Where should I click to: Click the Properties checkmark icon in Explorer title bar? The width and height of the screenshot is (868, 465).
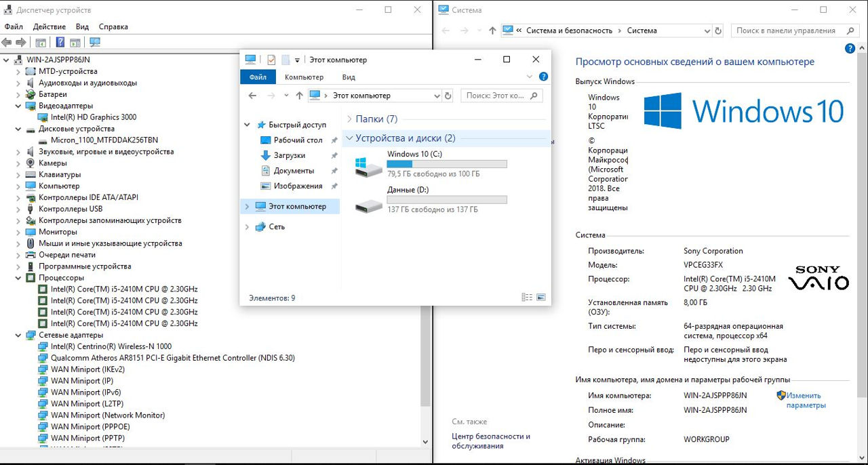tap(271, 60)
